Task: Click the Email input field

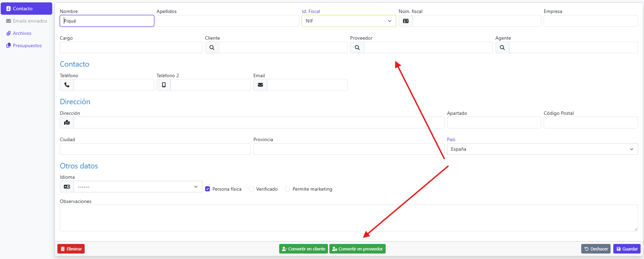Action: 307,85
